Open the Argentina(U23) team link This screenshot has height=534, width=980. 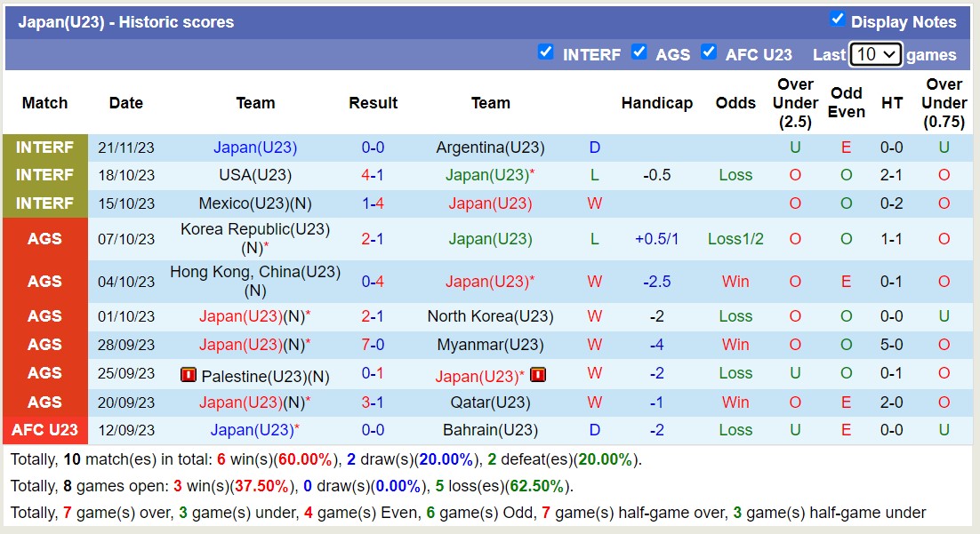pyautogui.click(x=490, y=147)
